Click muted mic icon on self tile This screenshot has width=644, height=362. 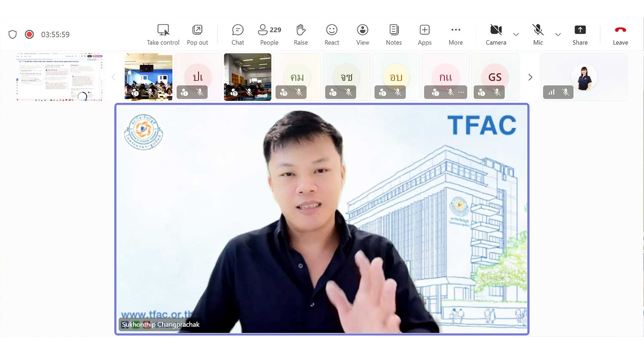(x=566, y=92)
